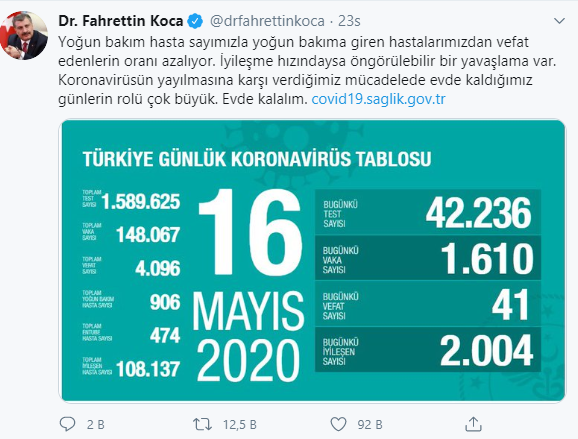Expand the tweet options chevron
The height and width of the screenshot is (439, 578).
(560, 21)
